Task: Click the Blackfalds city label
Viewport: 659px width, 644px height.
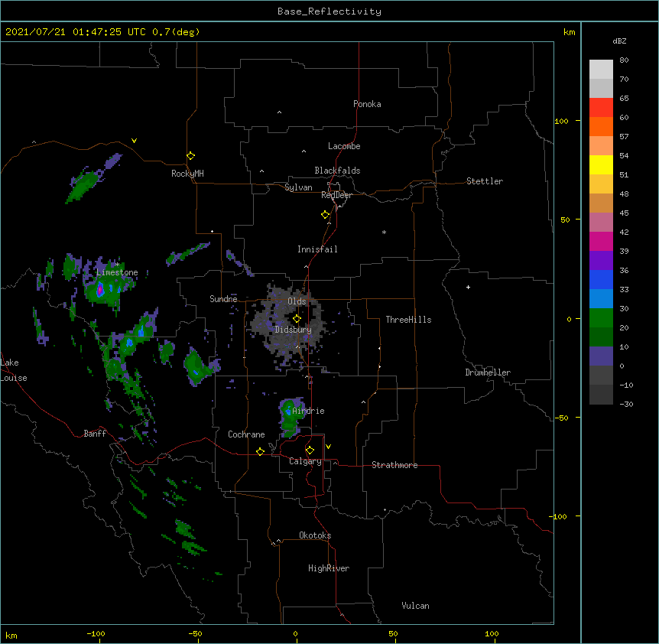Action: coord(337,171)
